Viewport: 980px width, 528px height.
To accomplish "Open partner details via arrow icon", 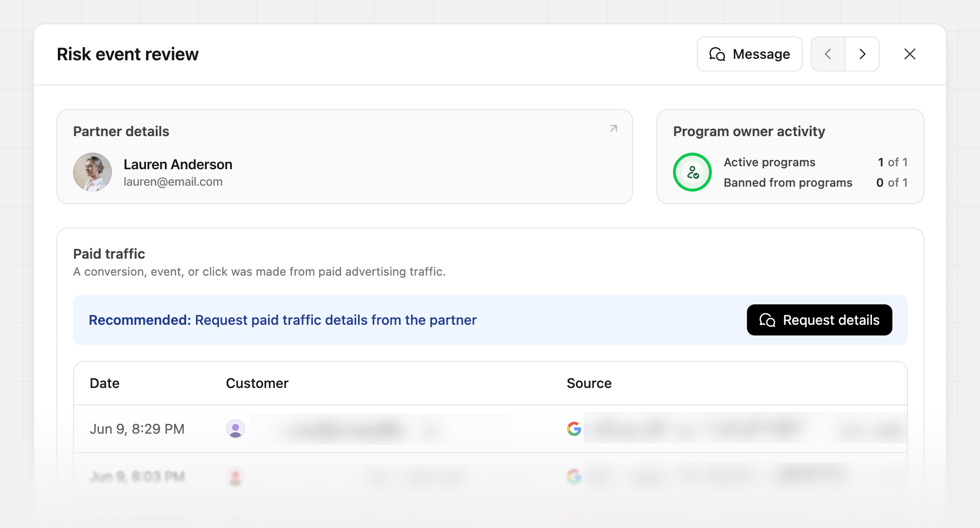I will click(x=614, y=129).
